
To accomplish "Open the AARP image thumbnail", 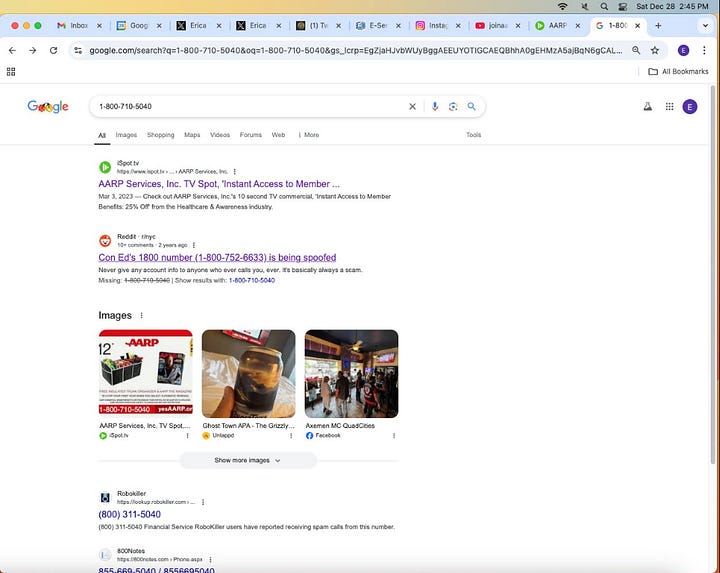I will click(146, 373).
